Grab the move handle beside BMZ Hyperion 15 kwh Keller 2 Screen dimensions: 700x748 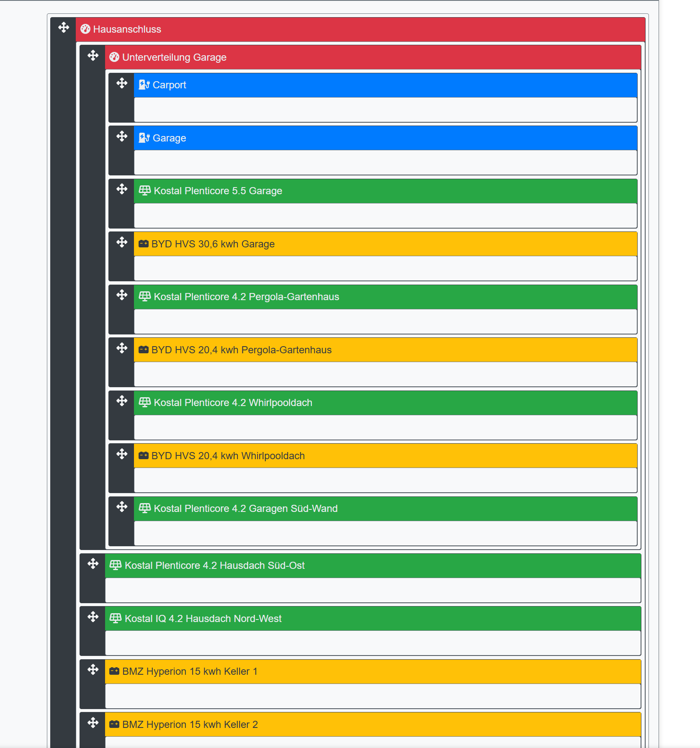tap(93, 723)
